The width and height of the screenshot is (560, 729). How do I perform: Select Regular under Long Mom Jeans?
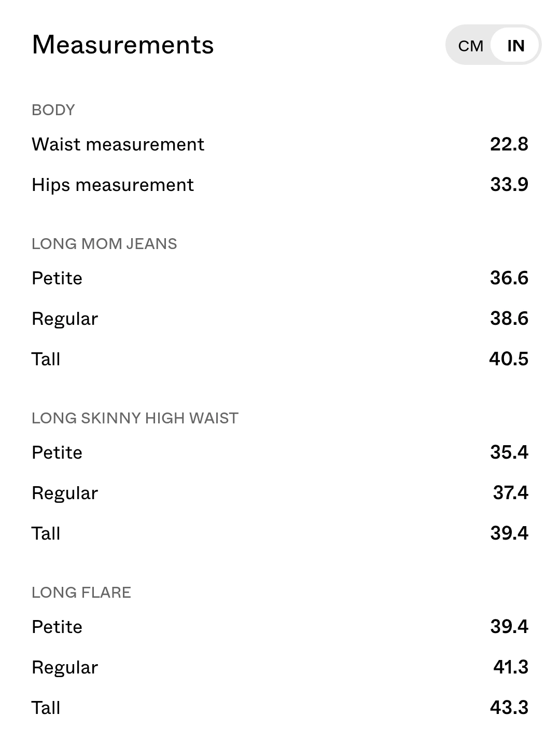[280, 319]
